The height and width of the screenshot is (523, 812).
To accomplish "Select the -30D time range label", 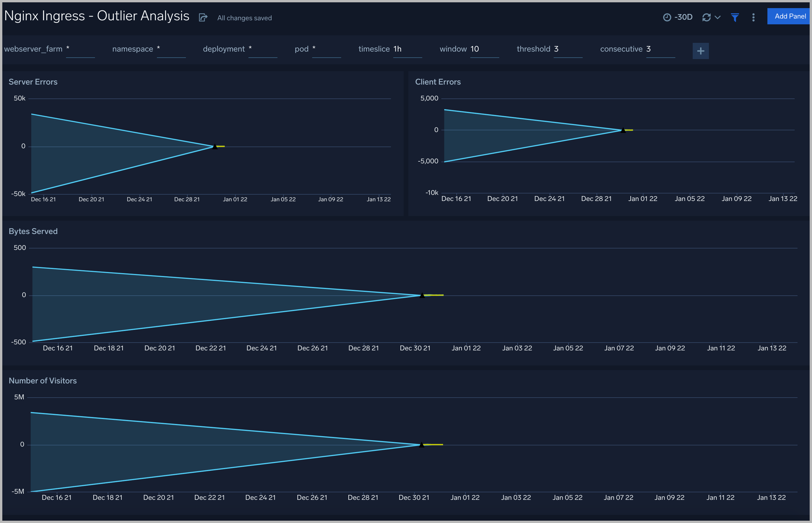I will [683, 17].
